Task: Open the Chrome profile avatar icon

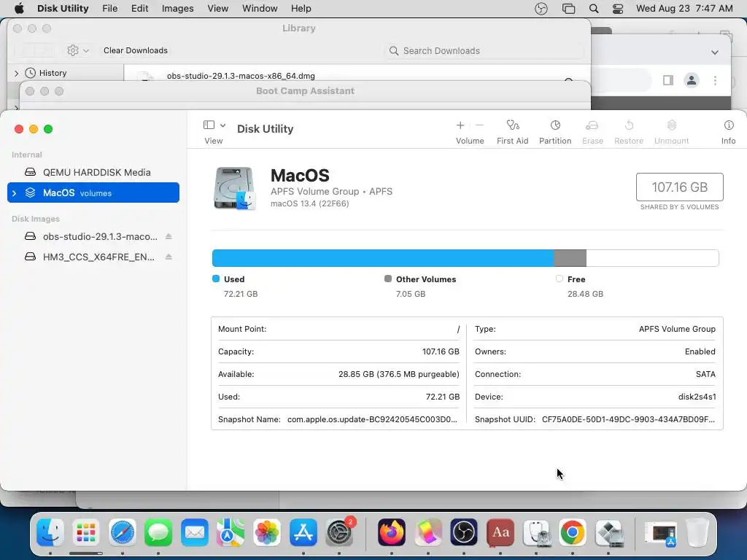Action: click(692, 80)
